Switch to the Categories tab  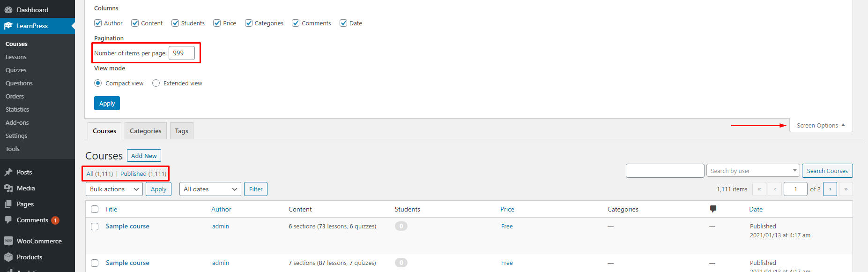(145, 130)
